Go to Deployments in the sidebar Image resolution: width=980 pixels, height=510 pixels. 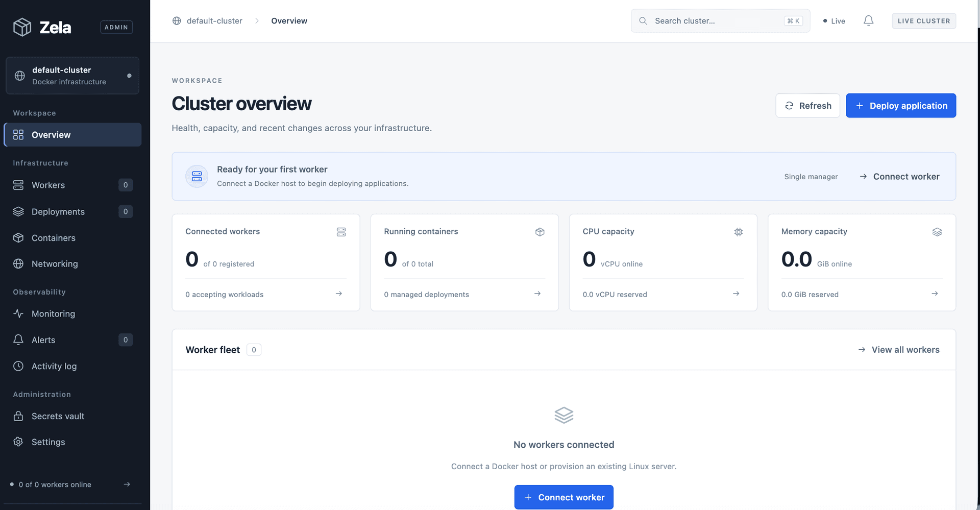click(x=72, y=211)
